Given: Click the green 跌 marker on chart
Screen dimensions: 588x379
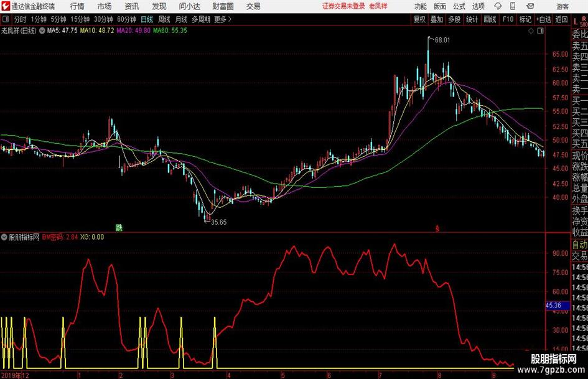Looking at the screenshot, I should point(119,227).
